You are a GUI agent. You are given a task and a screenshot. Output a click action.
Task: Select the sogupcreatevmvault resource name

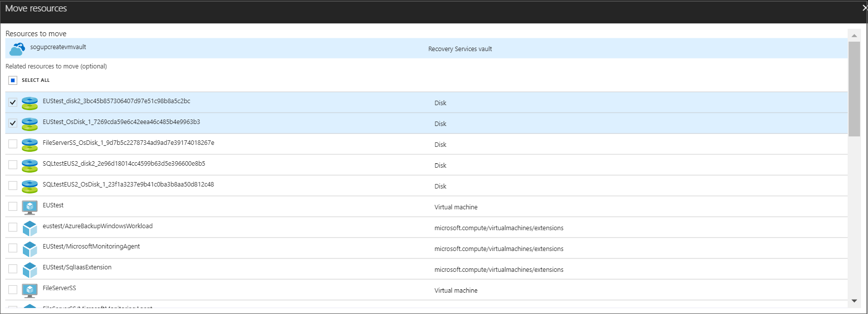(x=58, y=47)
